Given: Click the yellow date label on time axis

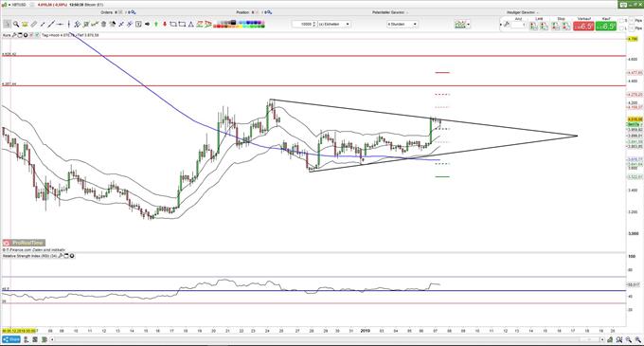Looking at the screenshot, I should point(19,331).
